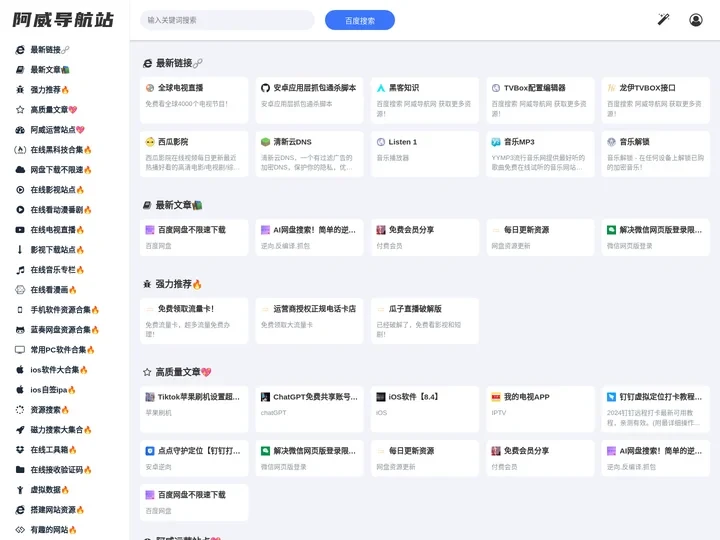Click the 百度搜索 search button
Image resolution: width=720 pixels, height=540 pixels.
[360, 20]
